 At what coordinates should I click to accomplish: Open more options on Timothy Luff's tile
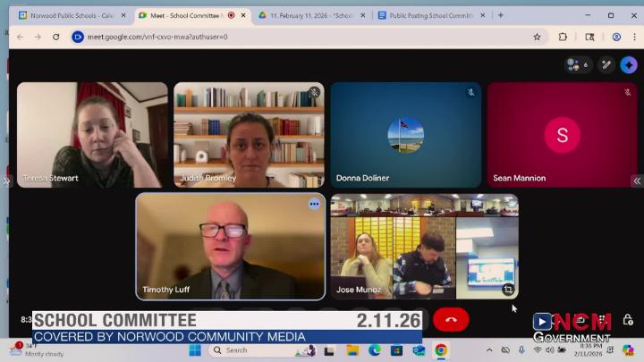[x=314, y=204]
